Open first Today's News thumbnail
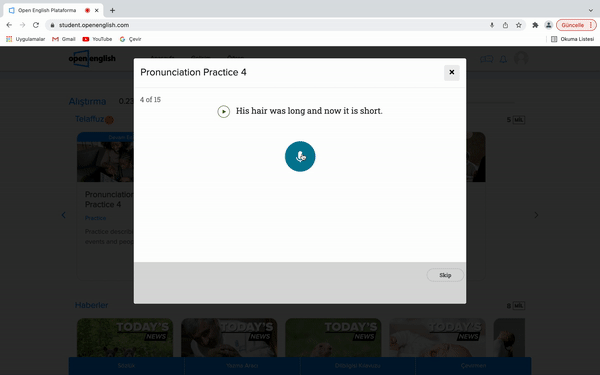The width and height of the screenshot is (600, 375). 125,338
